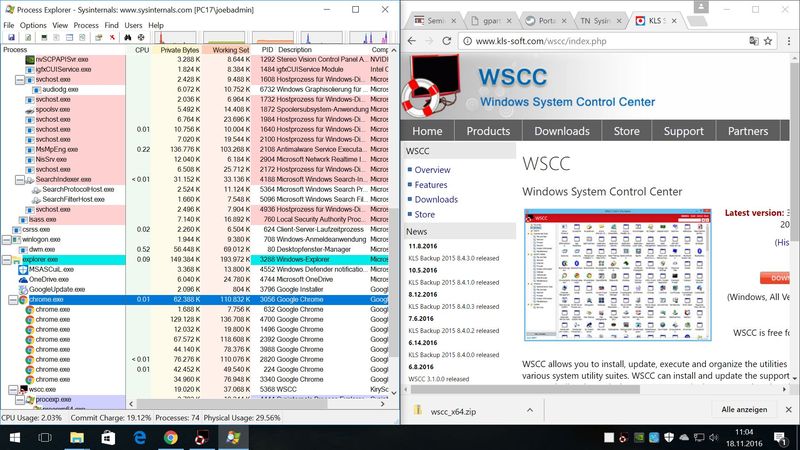Open File Explorer from taskbar

[x=77, y=437]
